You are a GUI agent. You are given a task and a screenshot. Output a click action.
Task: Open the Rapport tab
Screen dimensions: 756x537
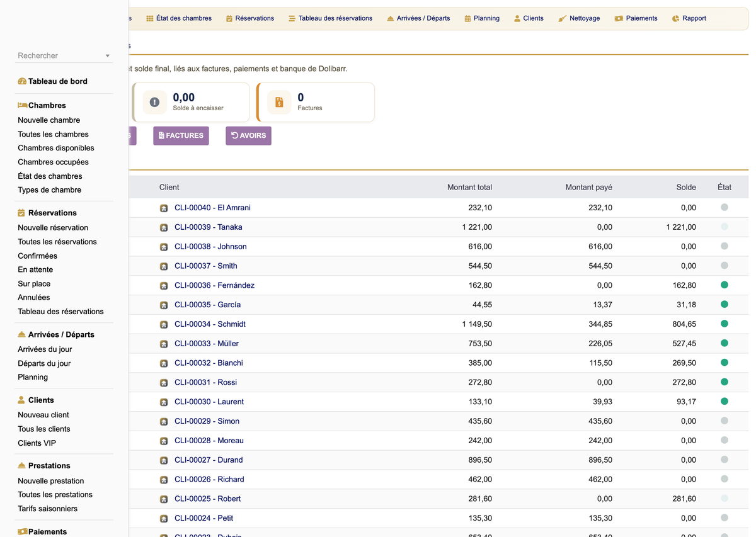(689, 18)
